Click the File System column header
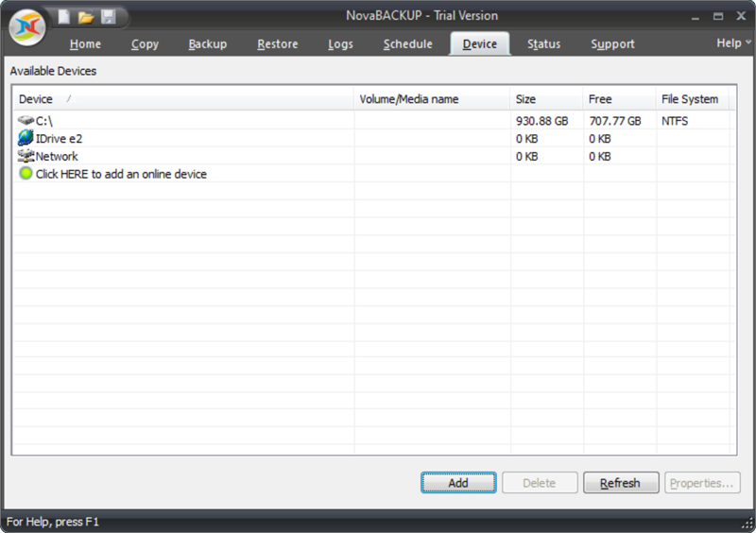This screenshot has height=533, width=756. pos(693,99)
